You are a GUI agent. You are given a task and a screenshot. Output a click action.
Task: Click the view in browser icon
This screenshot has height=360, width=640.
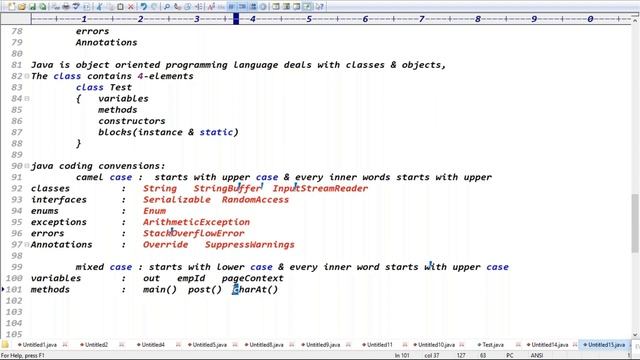(87, 7)
